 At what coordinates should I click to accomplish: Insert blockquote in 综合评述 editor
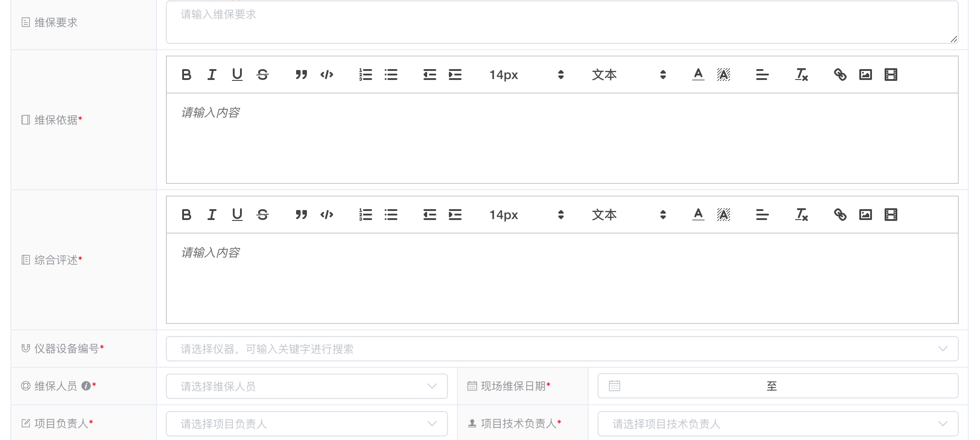pos(301,215)
